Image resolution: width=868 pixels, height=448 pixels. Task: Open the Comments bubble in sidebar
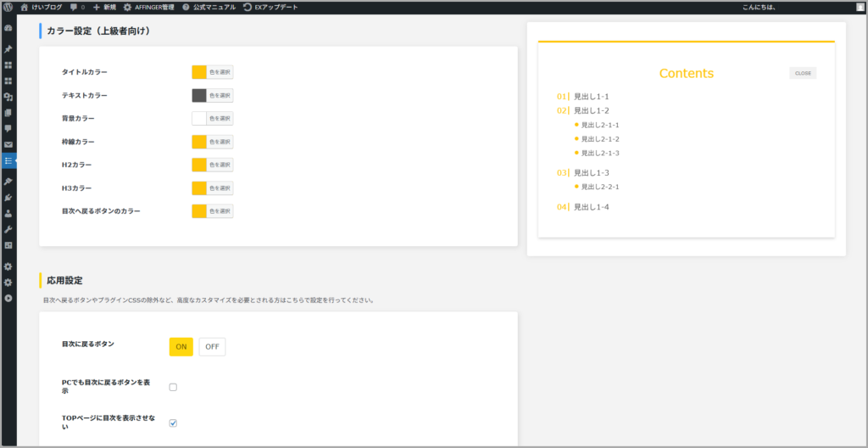[8, 128]
